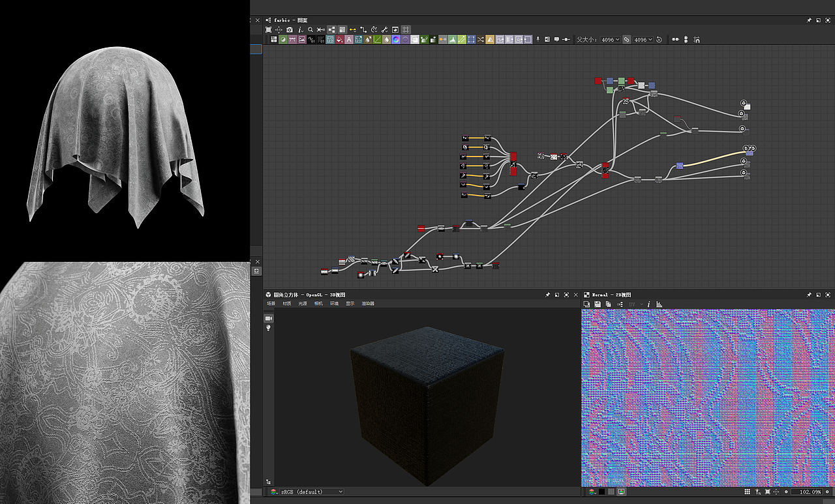Toggle the info icon in the 2D view toolbar
Viewport: 835px width, 504px height.
[x=649, y=304]
